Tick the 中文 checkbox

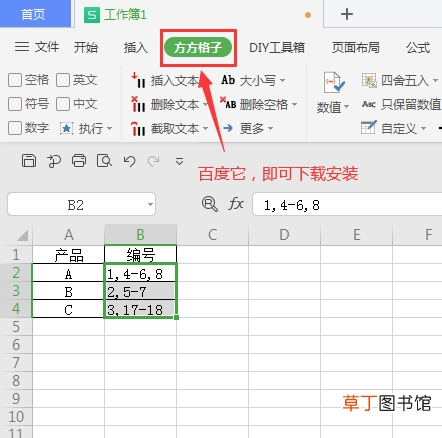(63, 104)
